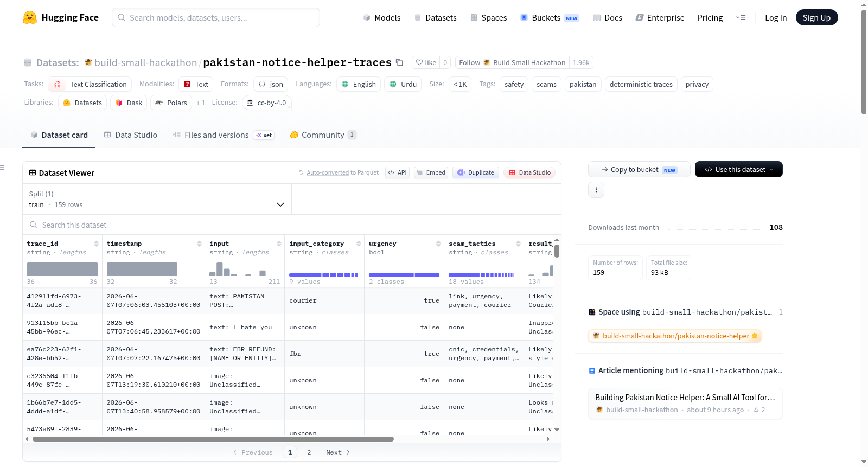
Task: Click the table vertical scrollbar thumb
Action: pos(557,251)
